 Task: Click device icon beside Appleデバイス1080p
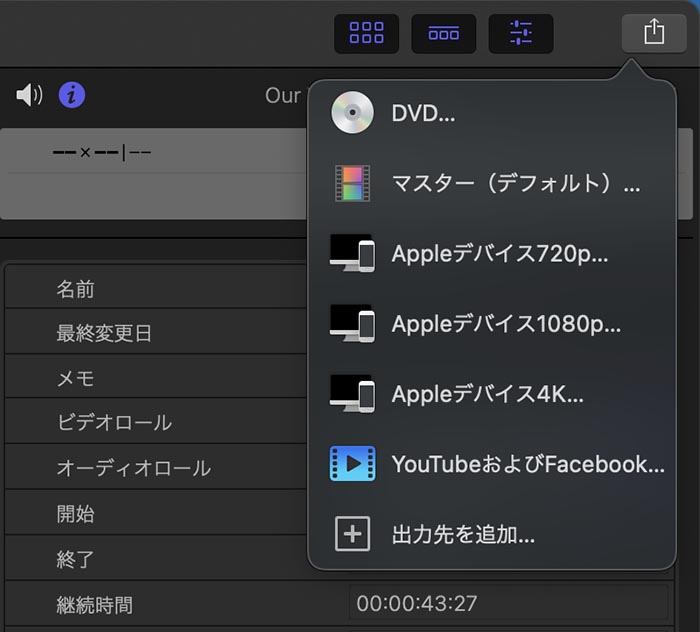click(x=352, y=324)
